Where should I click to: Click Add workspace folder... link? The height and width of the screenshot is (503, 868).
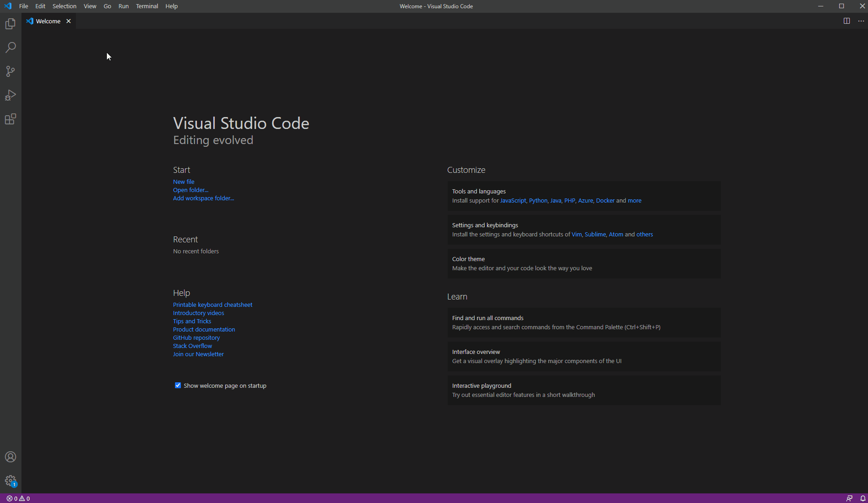tap(203, 198)
